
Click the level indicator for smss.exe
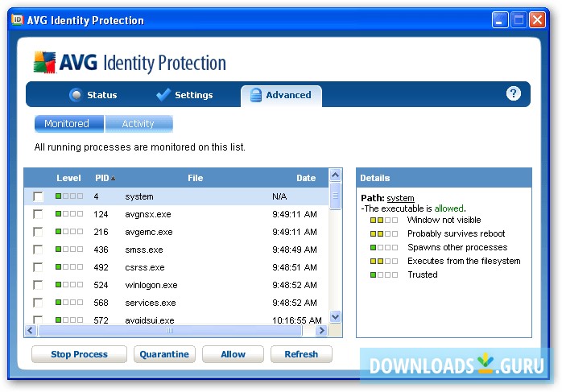(x=69, y=249)
